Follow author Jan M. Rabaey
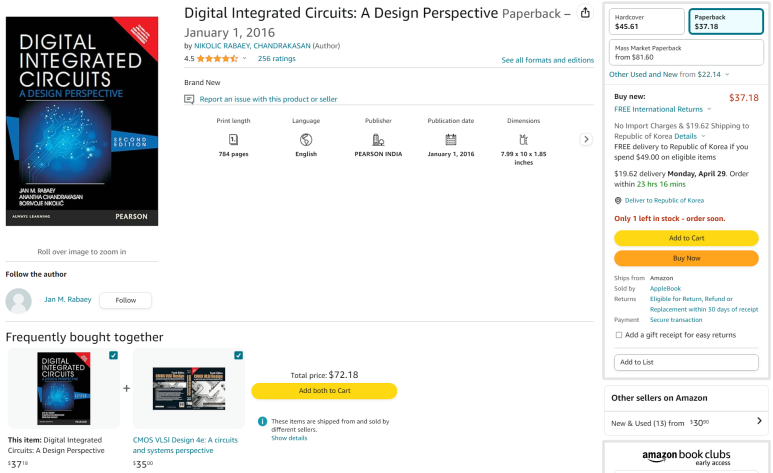Viewport: 773px width, 473px height. pos(125,300)
